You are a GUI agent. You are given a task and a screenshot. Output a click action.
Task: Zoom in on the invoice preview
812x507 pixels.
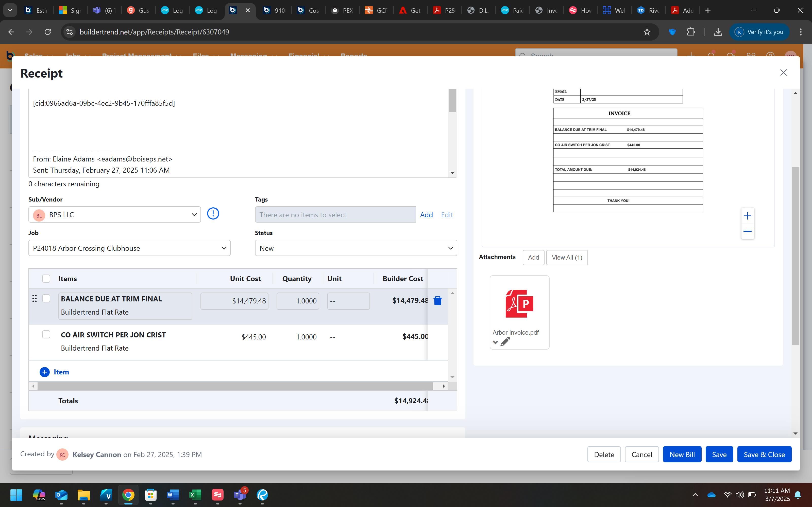pos(747,216)
